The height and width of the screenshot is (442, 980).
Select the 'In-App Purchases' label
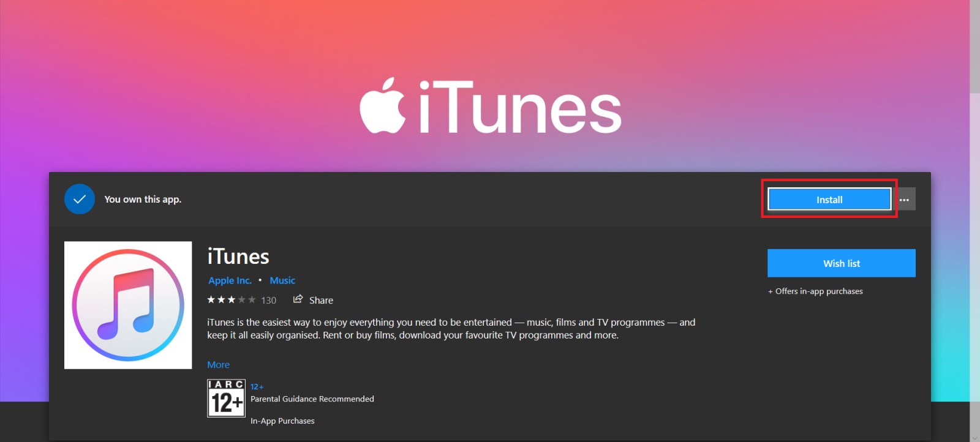coord(282,421)
